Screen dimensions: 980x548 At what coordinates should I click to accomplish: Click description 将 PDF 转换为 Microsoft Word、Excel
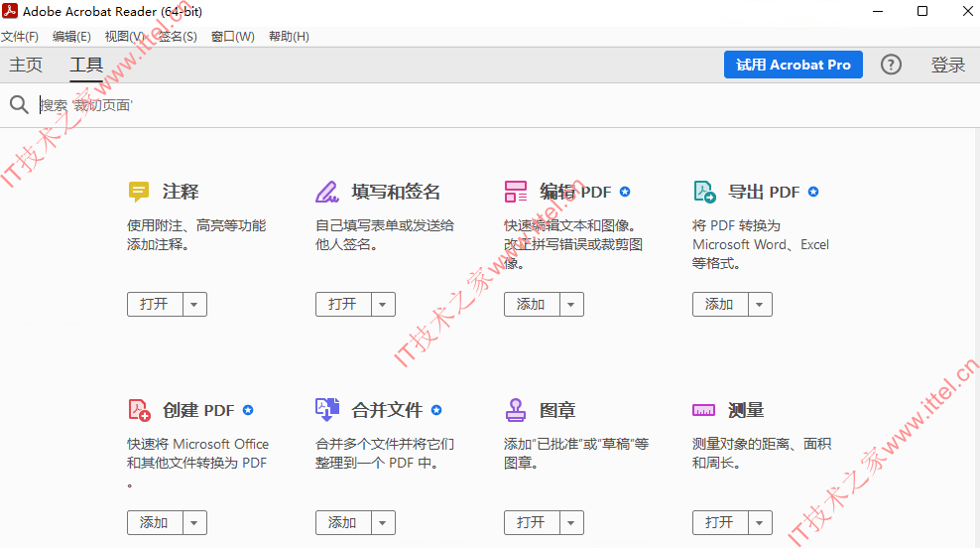[761, 244]
